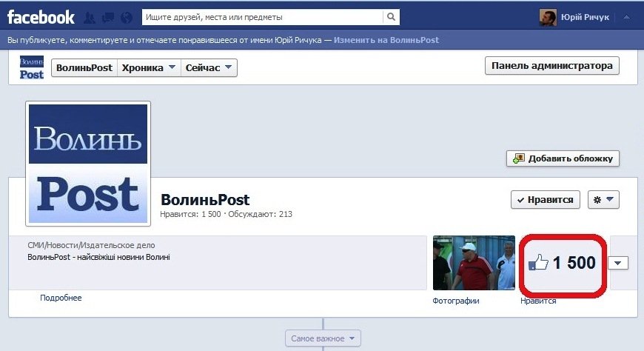
Task: Open the Фотографии photo thumbnail
Action: [x=473, y=263]
